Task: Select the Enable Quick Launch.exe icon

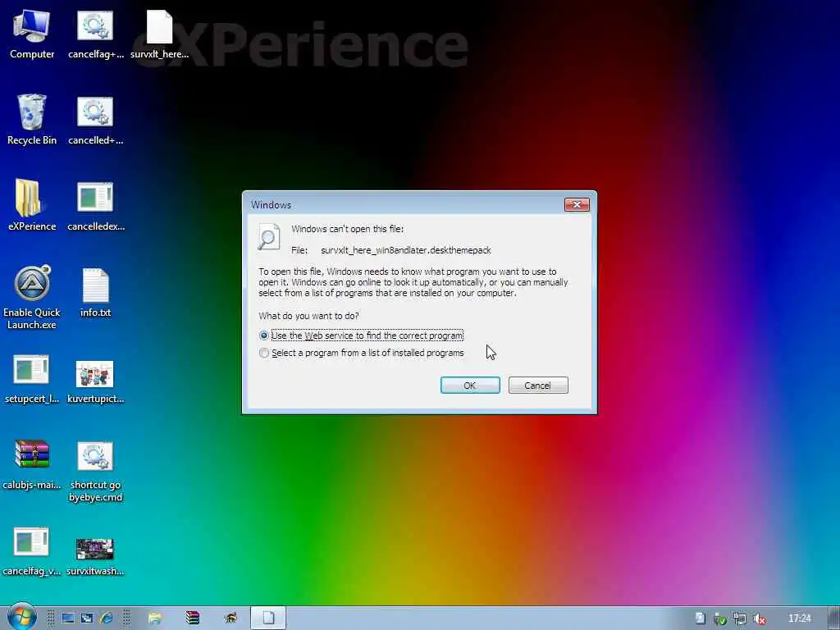Action: click(32, 297)
